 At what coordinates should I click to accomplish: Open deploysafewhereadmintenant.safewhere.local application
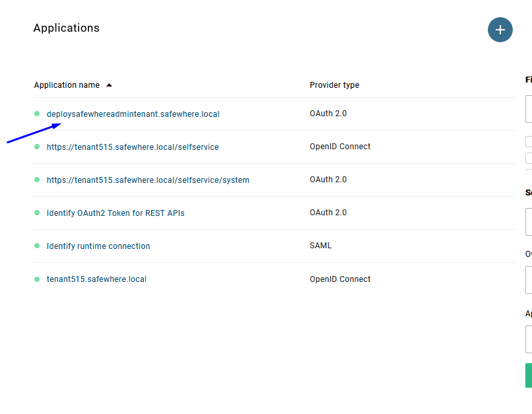point(133,114)
